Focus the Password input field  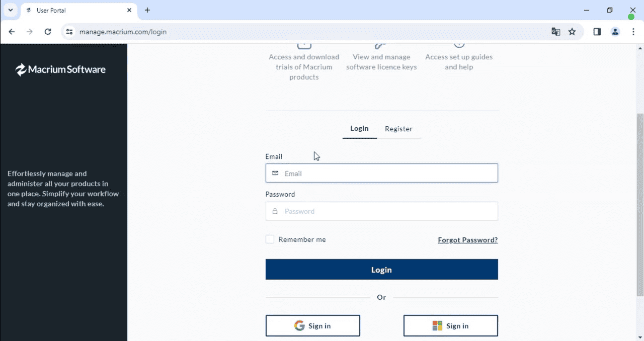click(x=382, y=211)
